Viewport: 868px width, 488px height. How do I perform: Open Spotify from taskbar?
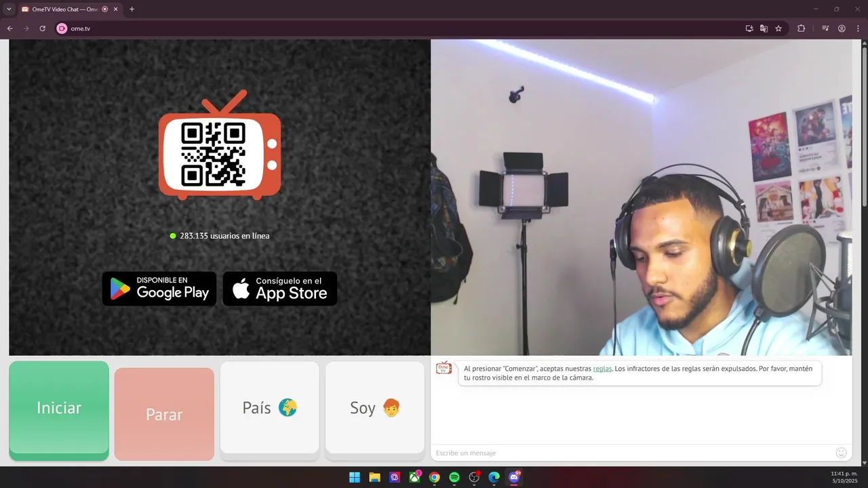point(454,477)
